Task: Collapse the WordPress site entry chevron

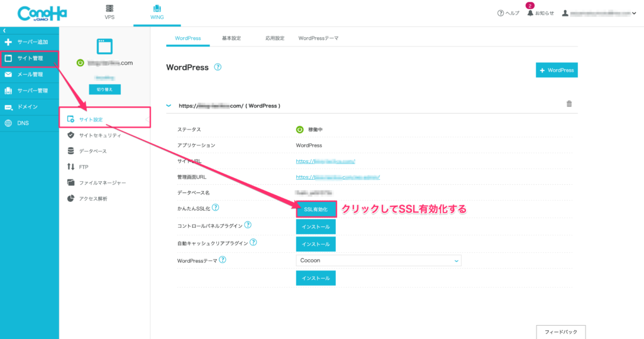Action: (x=169, y=106)
